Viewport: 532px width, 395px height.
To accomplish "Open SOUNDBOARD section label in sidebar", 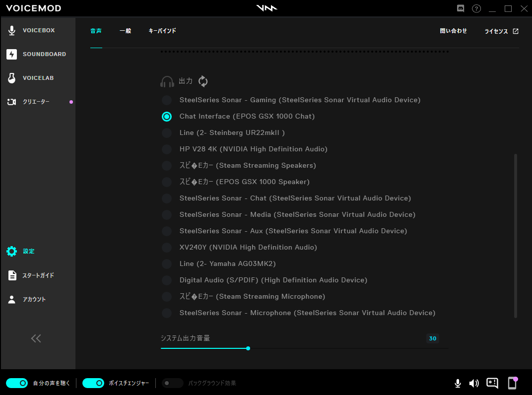I will coord(45,54).
